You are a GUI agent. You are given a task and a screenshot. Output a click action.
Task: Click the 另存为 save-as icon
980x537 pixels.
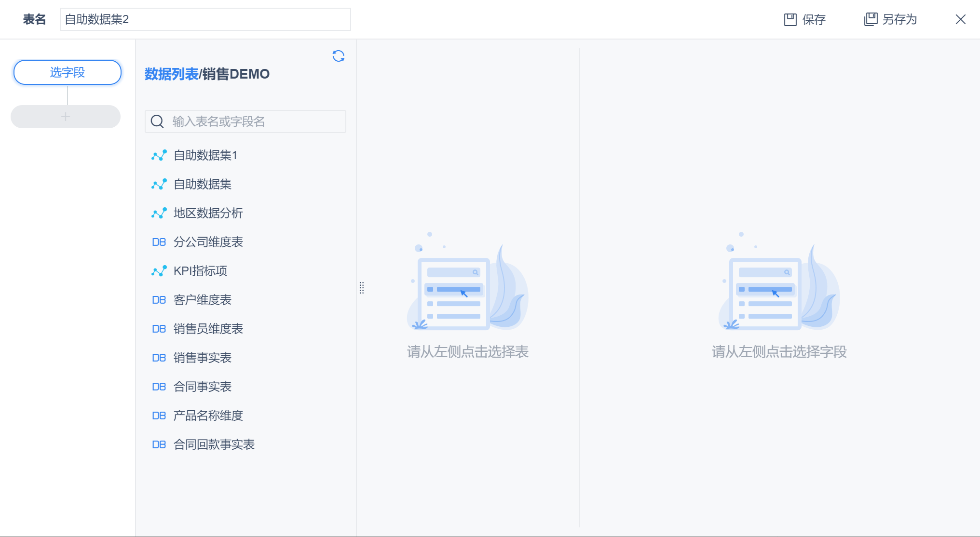click(871, 20)
